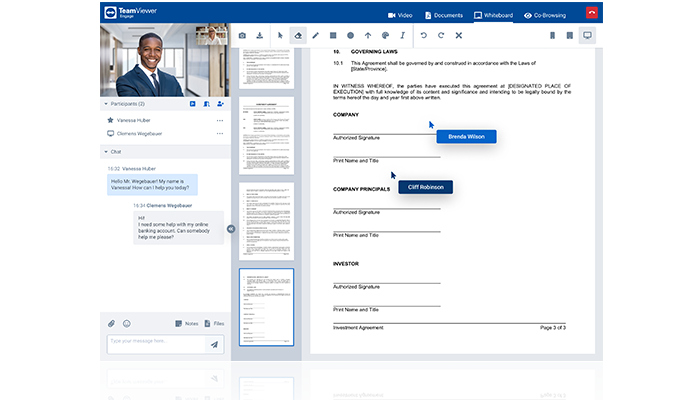Viewport: 700px width, 400px height.
Task: Select the circle shape tool
Action: (x=350, y=35)
